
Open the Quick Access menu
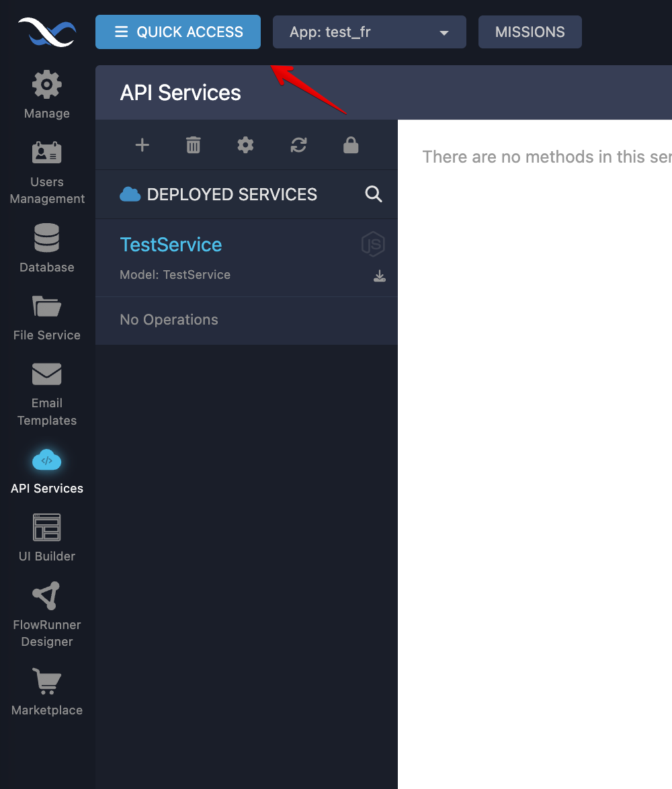178,32
